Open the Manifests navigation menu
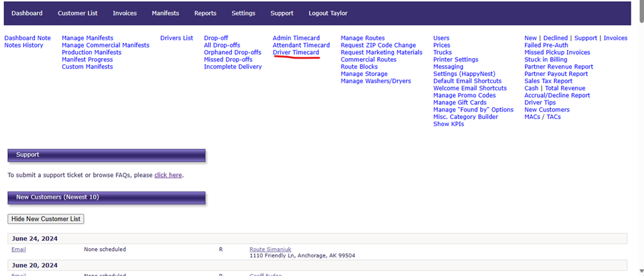This screenshot has height=276, width=644. tap(165, 13)
